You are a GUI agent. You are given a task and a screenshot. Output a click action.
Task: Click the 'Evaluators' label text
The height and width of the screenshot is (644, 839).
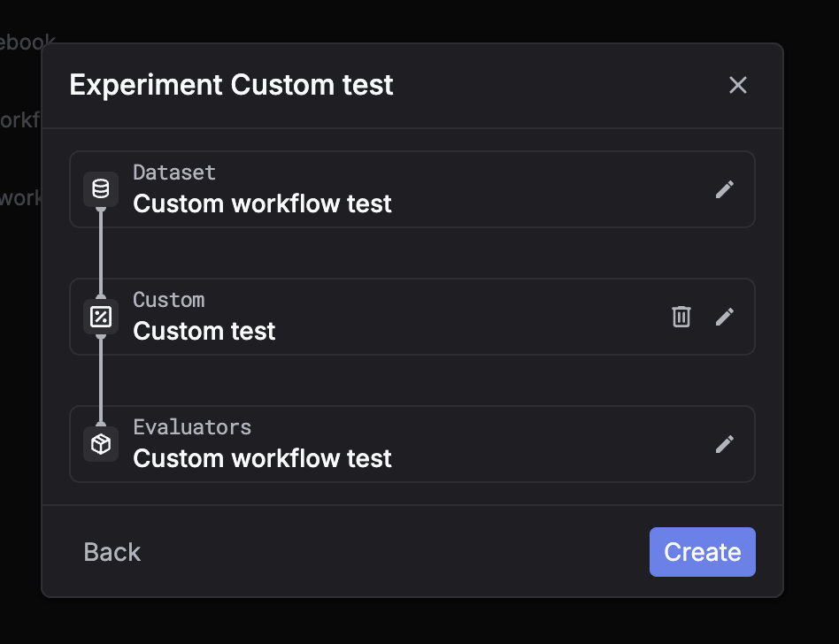tap(192, 427)
